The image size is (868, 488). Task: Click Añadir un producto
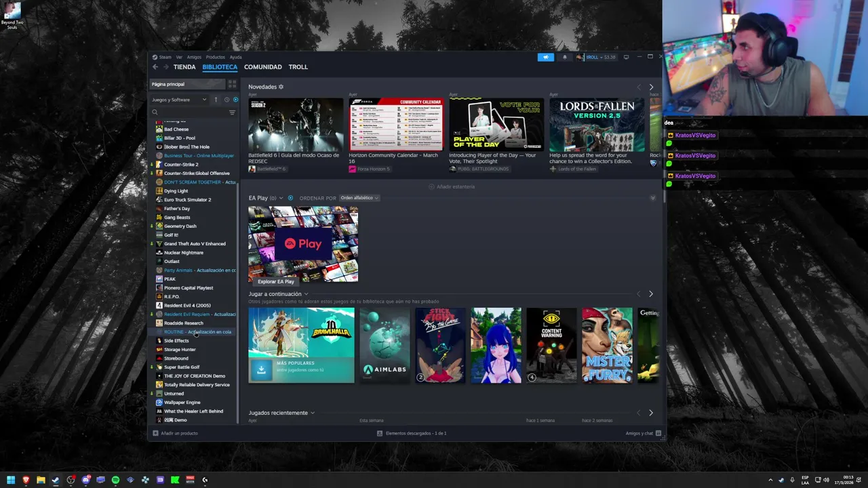pyautogui.click(x=176, y=433)
